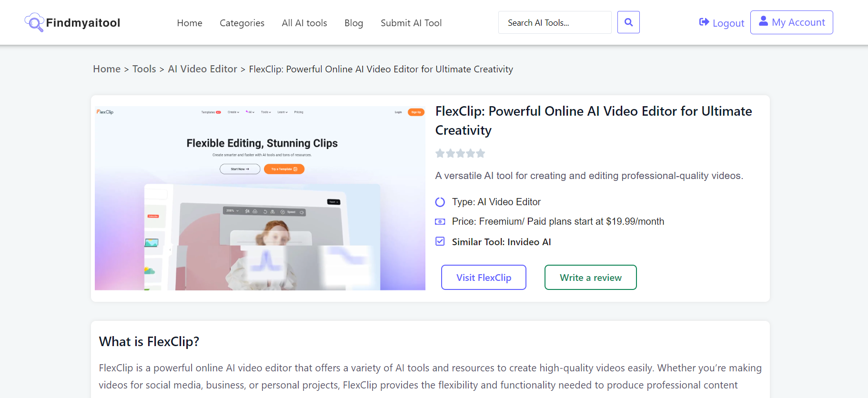Open the FlexClip website preview thumbnail
Viewport: 868px width, 398px height.
click(x=260, y=198)
